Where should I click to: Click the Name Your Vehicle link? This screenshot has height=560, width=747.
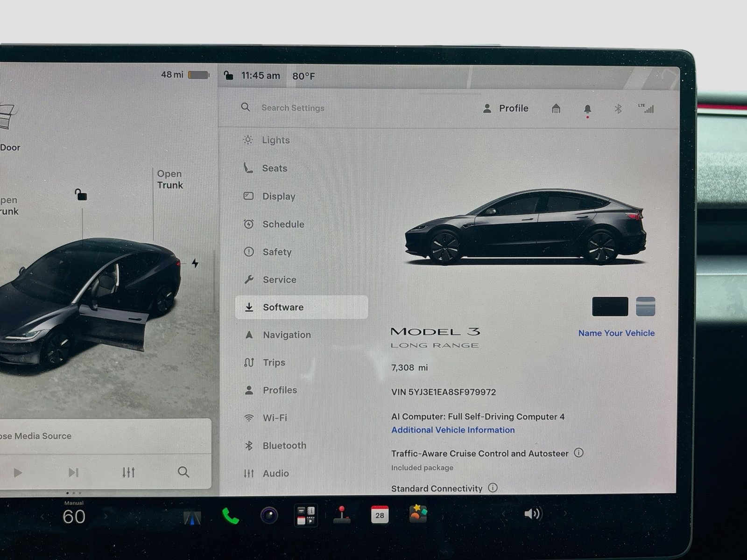(x=616, y=333)
